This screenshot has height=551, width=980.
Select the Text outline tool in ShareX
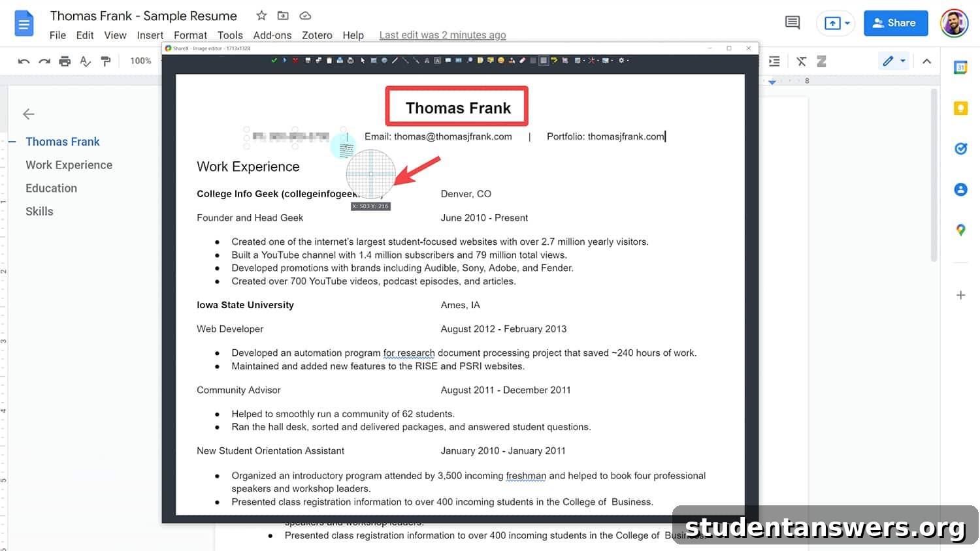tap(427, 60)
